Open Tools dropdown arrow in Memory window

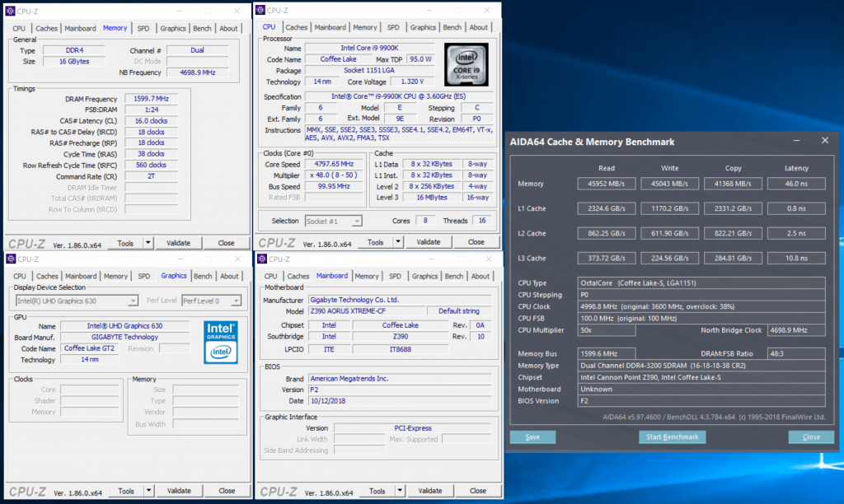[148, 243]
